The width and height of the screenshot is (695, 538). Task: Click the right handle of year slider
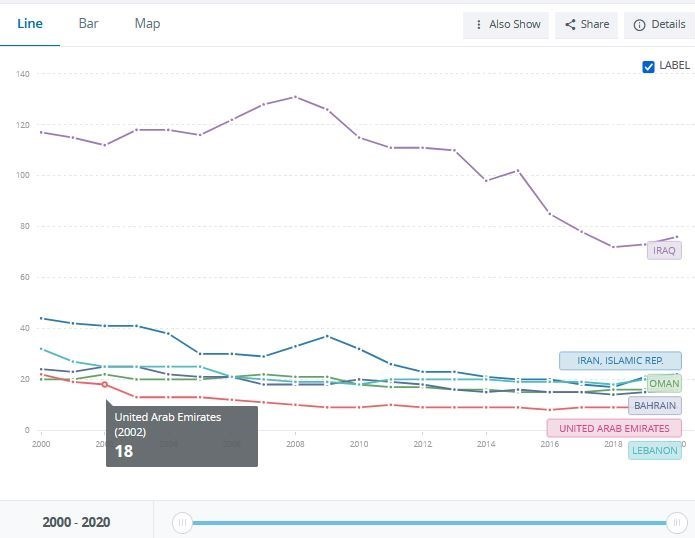677,522
